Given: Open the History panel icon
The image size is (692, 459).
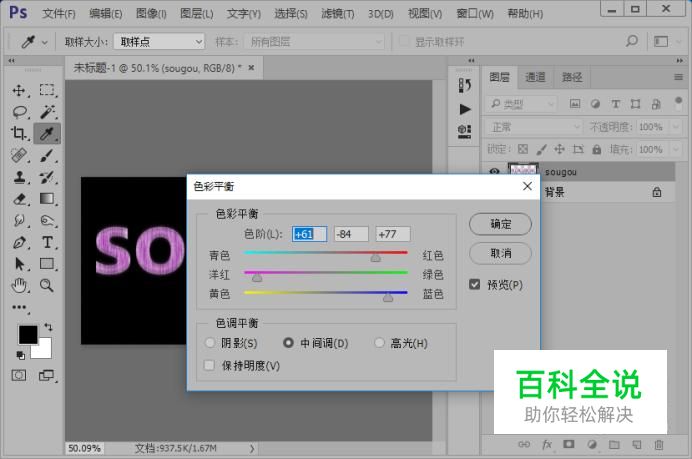Looking at the screenshot, I should tap(465, 85).
